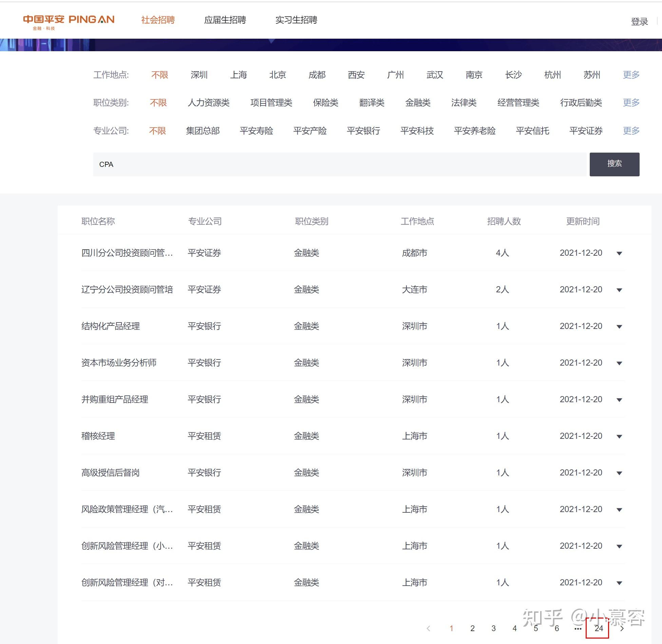Open the 实习生招聘 tab
The image size is (662, 644).
click(296, 20)
